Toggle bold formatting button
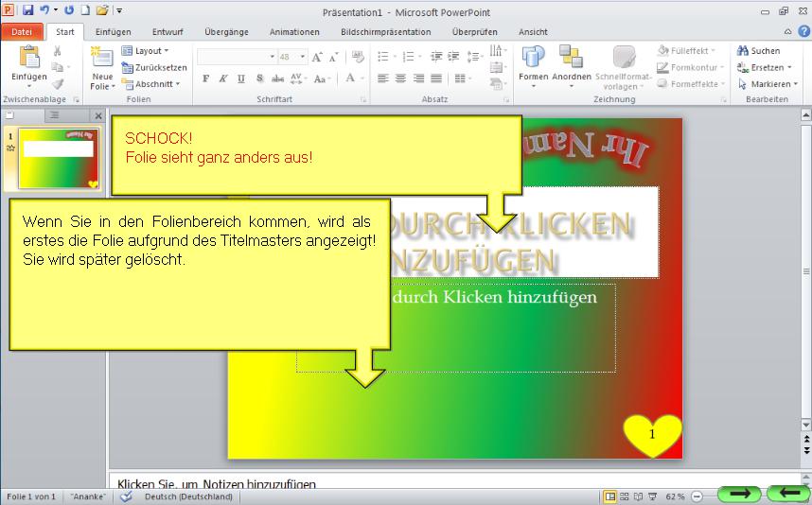812x505 pixels. [x=205, y=78]
